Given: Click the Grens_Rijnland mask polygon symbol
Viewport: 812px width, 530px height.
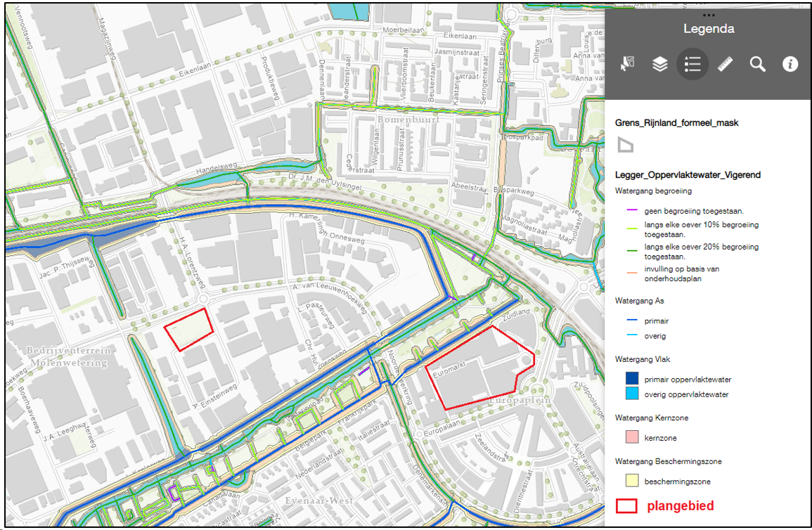Looking at the screenshot, I should pyautogui.click(x=625, y=146).
